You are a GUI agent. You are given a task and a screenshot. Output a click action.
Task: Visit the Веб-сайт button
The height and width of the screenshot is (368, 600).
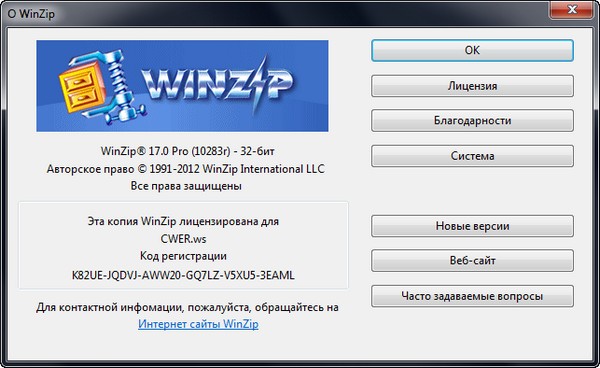click(472, 261)
